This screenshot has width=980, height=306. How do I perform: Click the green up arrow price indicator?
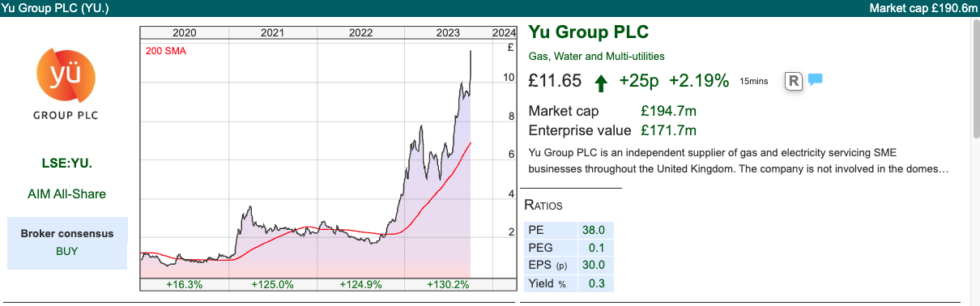[601, 82]
